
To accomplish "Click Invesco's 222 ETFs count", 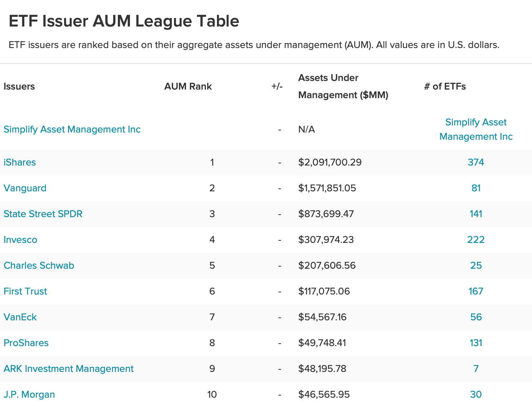I will click(476, 240).
